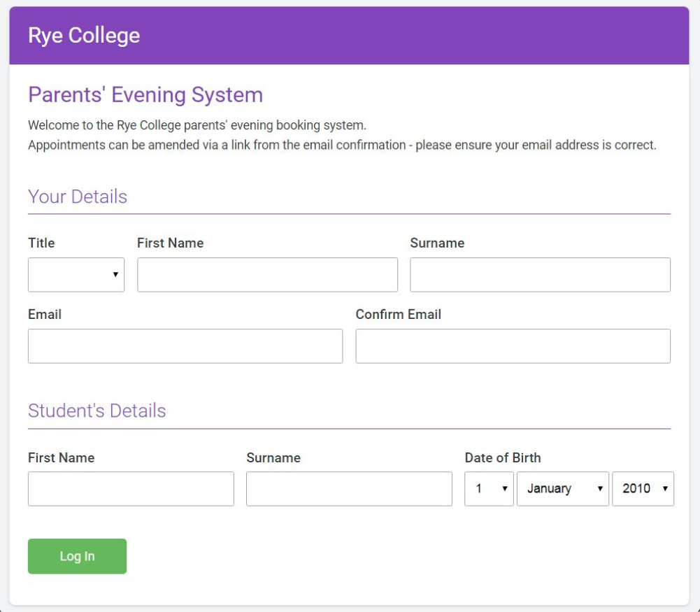
Task: Click the parent's First Name field
Action: pos(267,275)
